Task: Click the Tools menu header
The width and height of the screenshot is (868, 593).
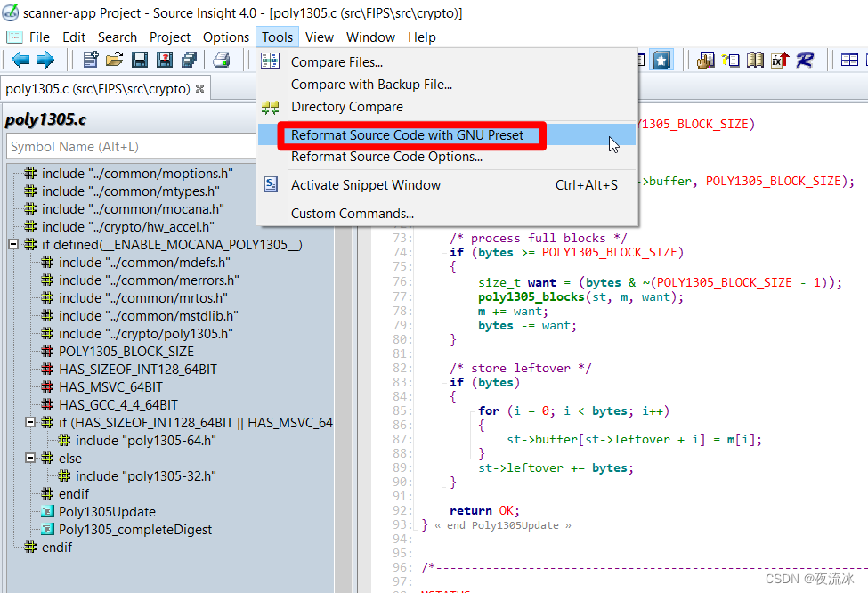Action: (x=278, y=37)
